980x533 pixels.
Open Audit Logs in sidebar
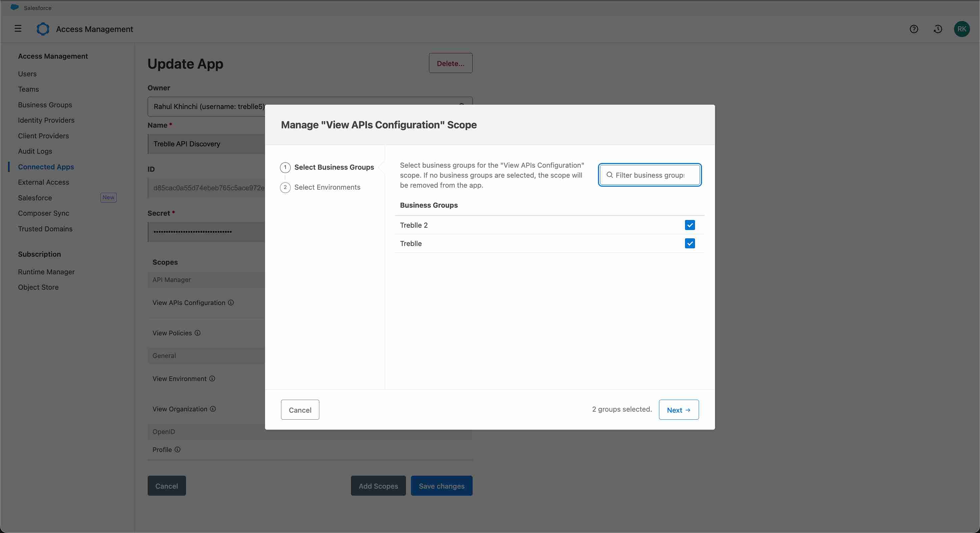(x=35, y=151)
